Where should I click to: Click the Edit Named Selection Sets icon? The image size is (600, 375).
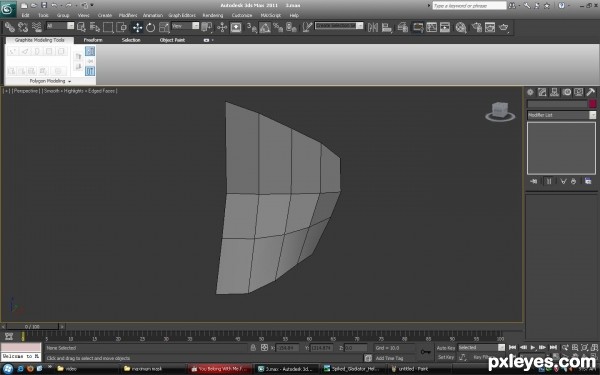coord(307,27)
